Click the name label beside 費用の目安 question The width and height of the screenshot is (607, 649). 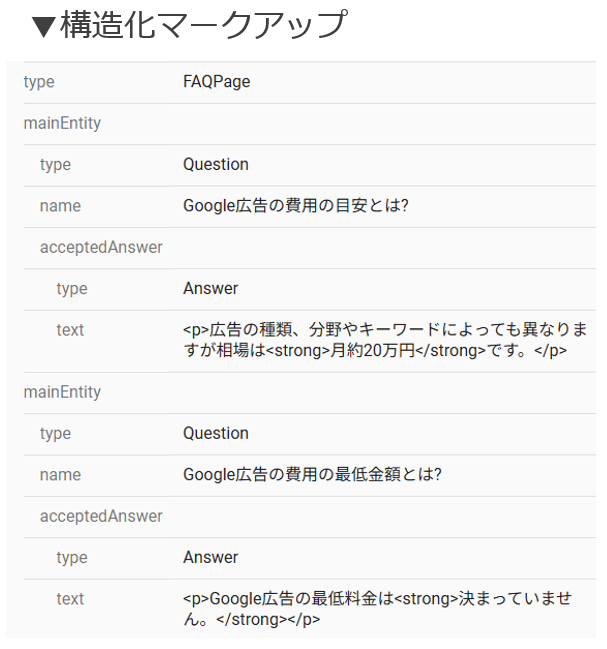[x=60, y=206]
